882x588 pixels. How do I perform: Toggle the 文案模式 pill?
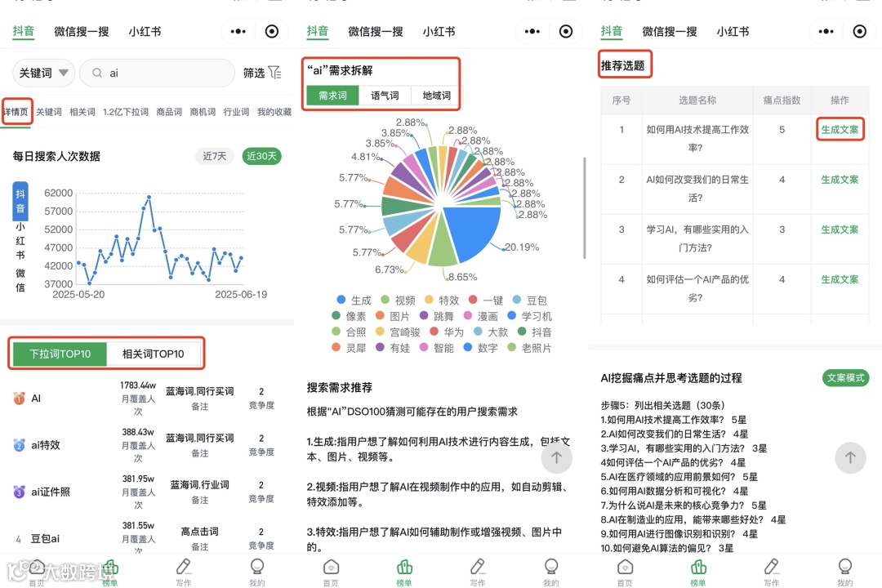point(845,378)
